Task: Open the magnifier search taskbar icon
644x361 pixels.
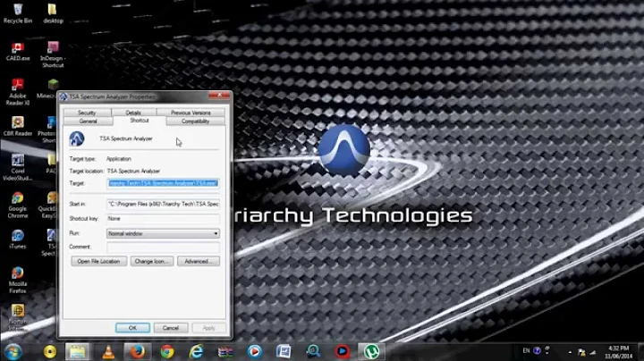Action: (x=313, y=351)
